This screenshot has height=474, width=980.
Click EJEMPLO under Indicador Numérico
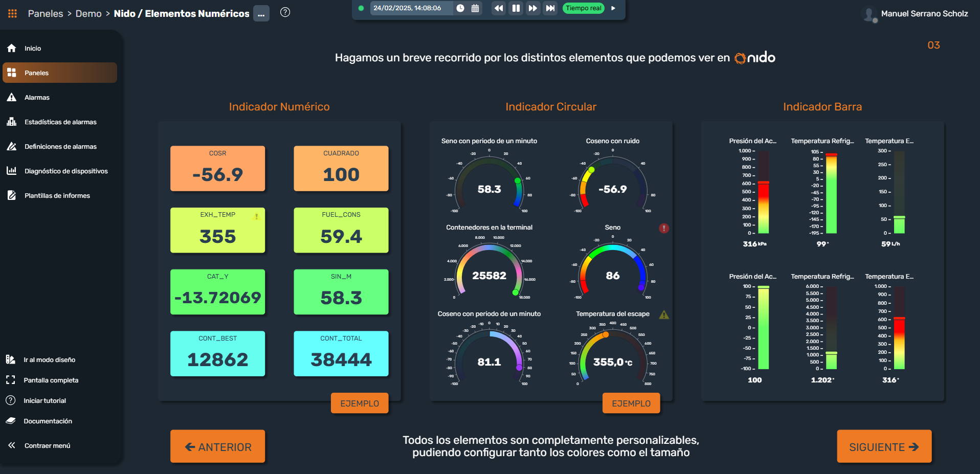pyautogui.click(x=360, y=403)
